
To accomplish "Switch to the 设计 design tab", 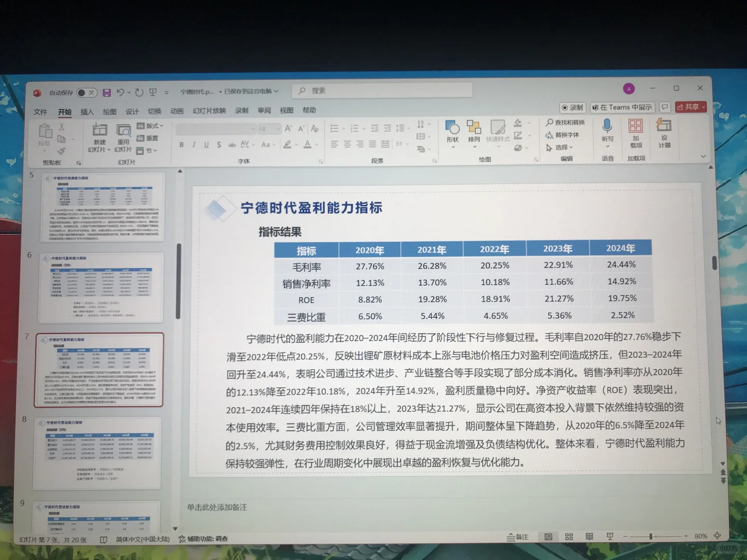I will pos(132,111).
